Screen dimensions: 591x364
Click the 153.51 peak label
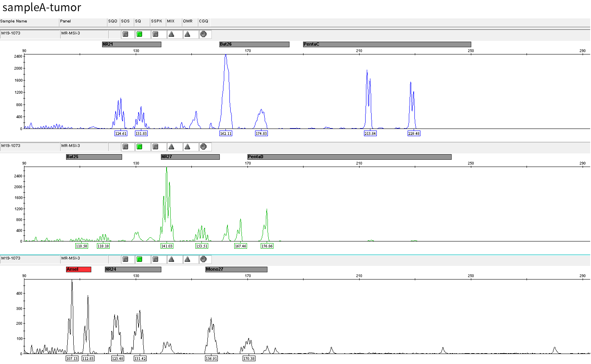click(202, 246)
